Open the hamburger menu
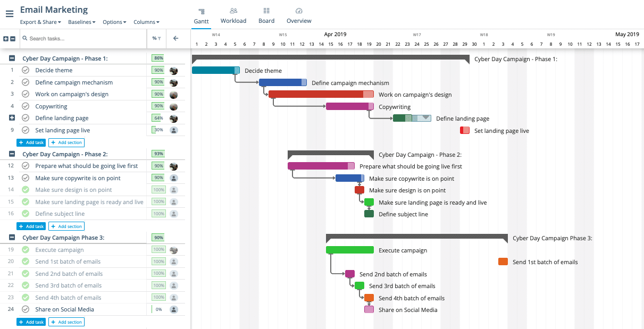Screen dimensions: 644x329 tap(10, 14)
